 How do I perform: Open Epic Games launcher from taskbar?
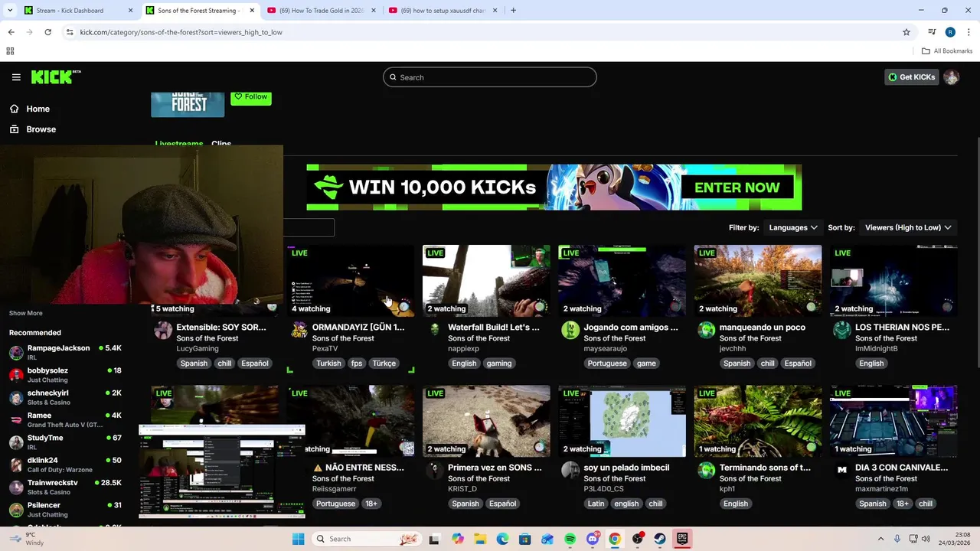[x=681, y=539]
